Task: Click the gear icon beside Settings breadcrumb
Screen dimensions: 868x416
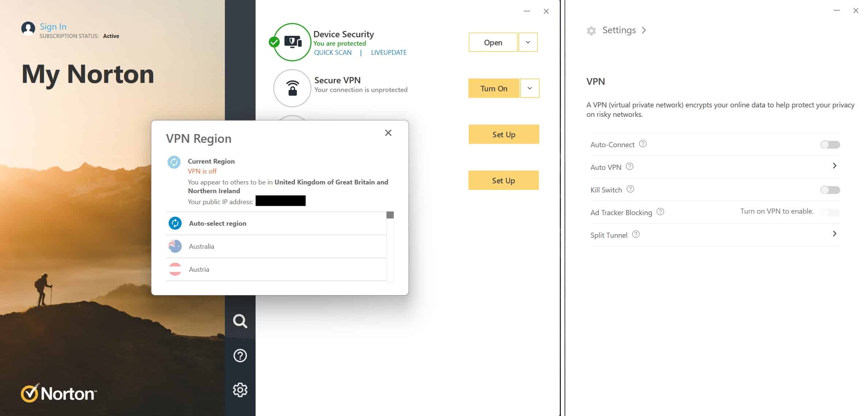Action: [591, 31]
